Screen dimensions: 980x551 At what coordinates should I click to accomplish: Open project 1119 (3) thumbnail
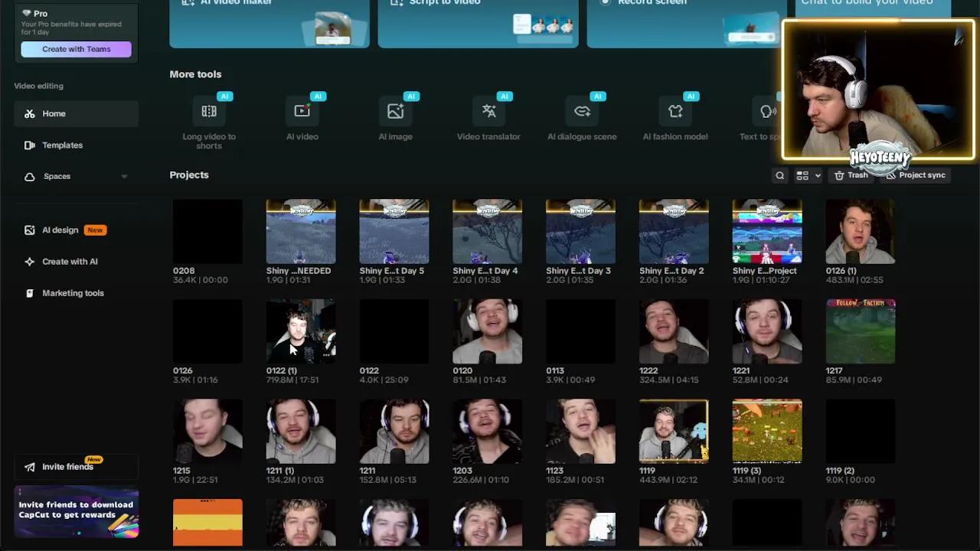[x=767, y=432]
